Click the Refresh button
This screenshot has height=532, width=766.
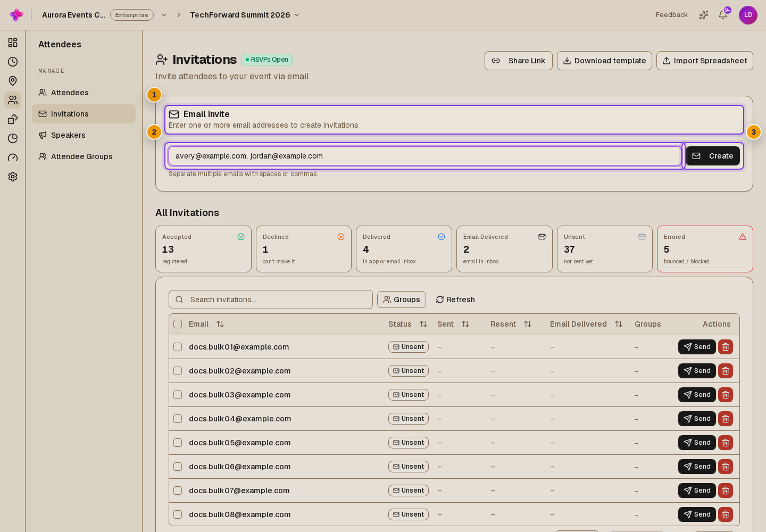point(455,300)
